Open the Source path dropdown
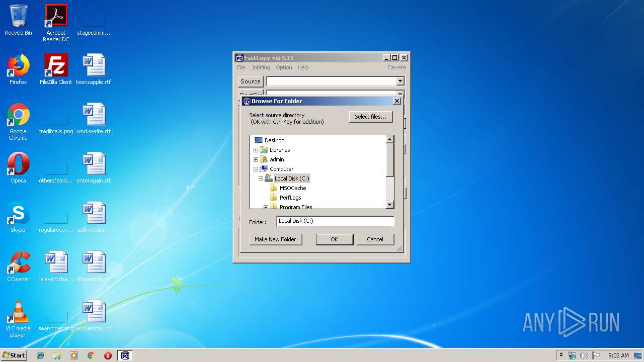The height and width of the screenshot is (362, 644). (x=400, y=81)
